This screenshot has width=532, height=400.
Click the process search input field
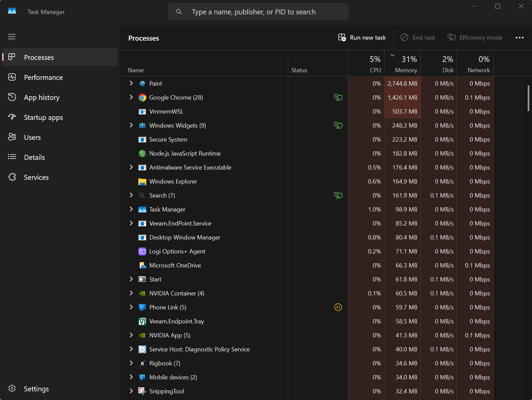[x=258, y=12]
